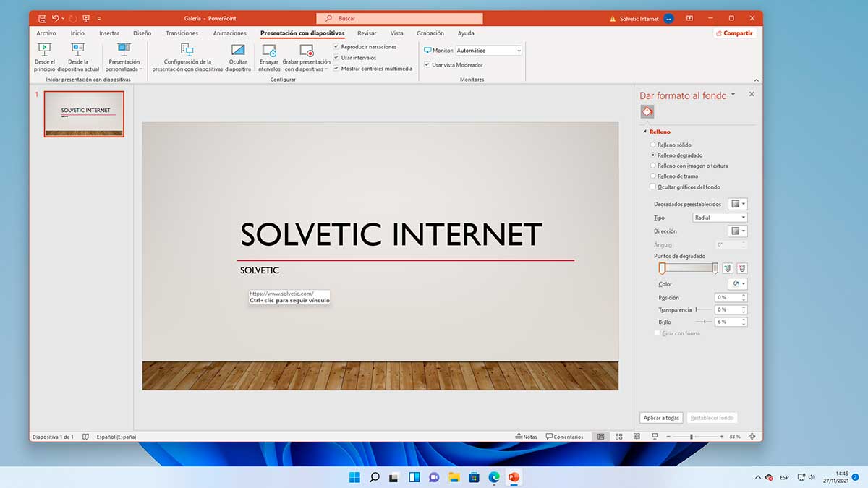Viewport: 868px width, 488px height.
Task: Open Degradados preestablecidos dropdown
Action: [738, 205]
